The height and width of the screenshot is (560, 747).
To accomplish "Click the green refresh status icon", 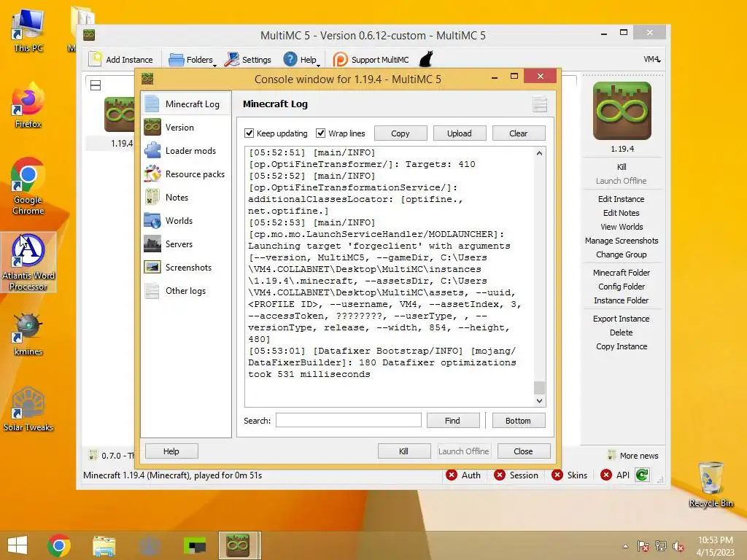I will [x=642, y=475].
